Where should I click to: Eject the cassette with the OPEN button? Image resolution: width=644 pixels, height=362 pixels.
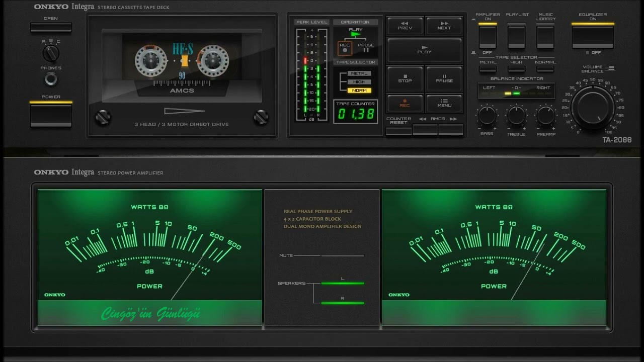point(51,28)
